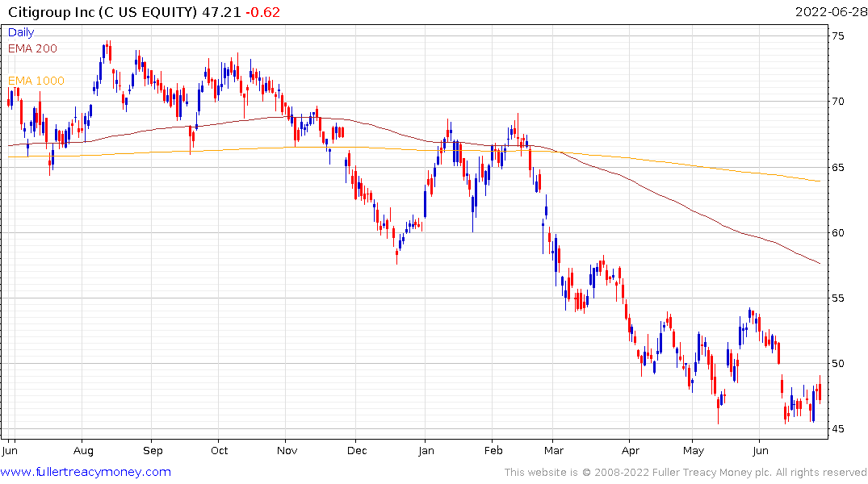Click the 2022-06-28 date label
The width and height of the screenshot is (868, 484).
pyautogui.click(x=831, y=12)
